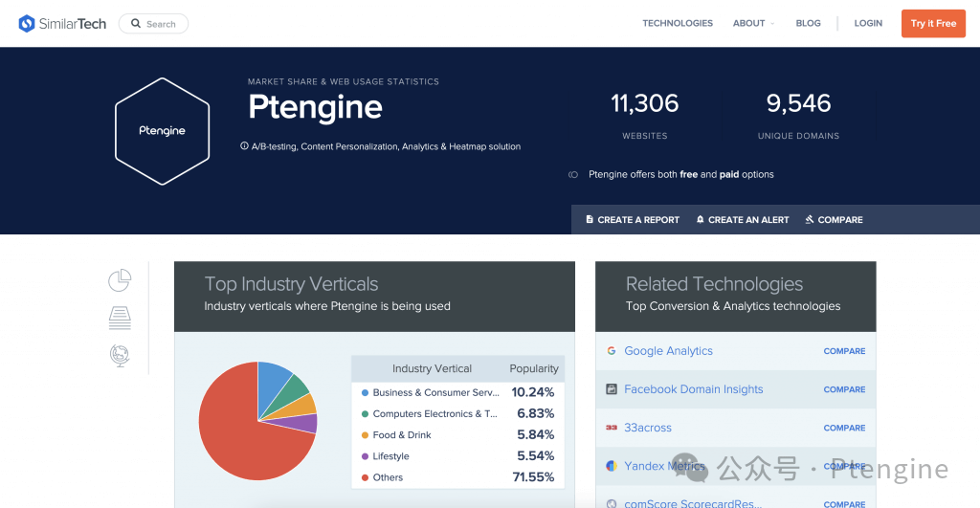
Task: Click the Facebook Domain Insights icon
Action: pyautogui.click(x=611, y=389)
